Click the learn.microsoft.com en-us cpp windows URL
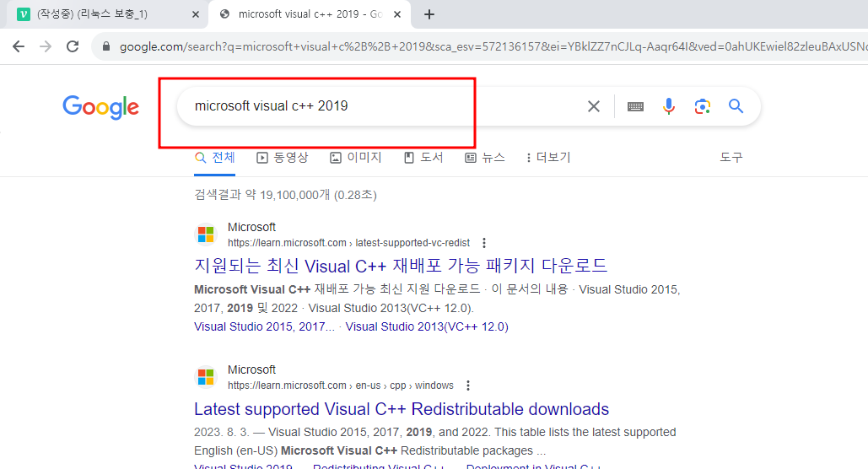The width and height of the screenshot is (868, 469). pyautogui.click(x=341, y=385)
